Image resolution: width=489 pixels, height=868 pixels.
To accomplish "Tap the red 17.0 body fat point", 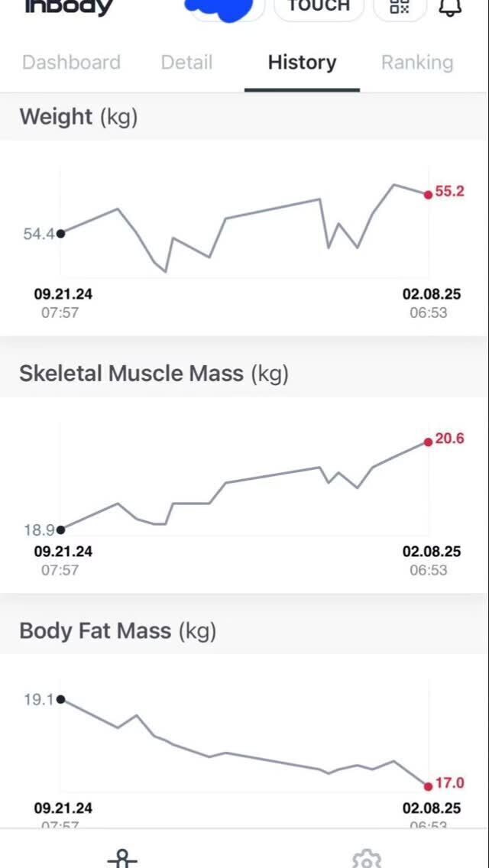I will [x=429, y=785].
